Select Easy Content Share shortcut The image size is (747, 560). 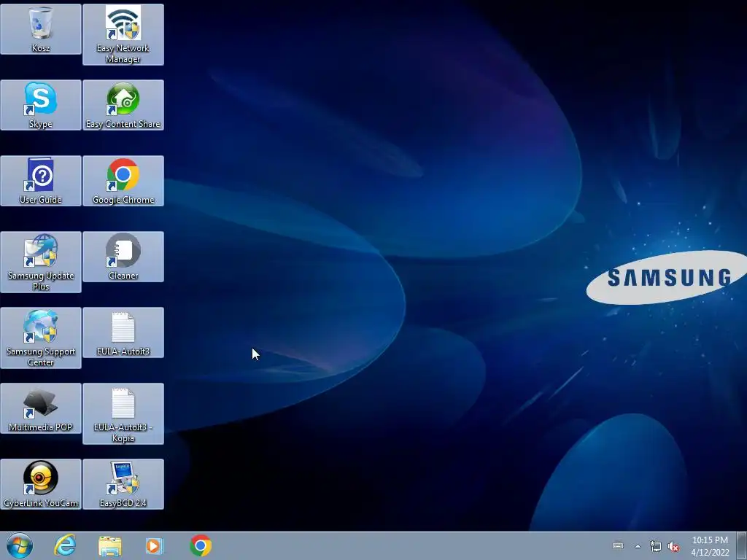[123, 105]
